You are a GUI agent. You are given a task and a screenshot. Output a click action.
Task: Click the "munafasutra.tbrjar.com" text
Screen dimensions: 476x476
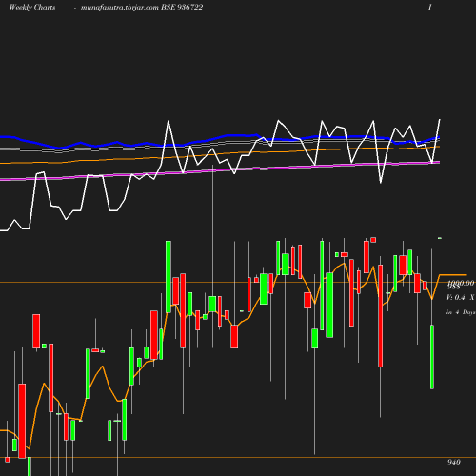tap(119, 8)
